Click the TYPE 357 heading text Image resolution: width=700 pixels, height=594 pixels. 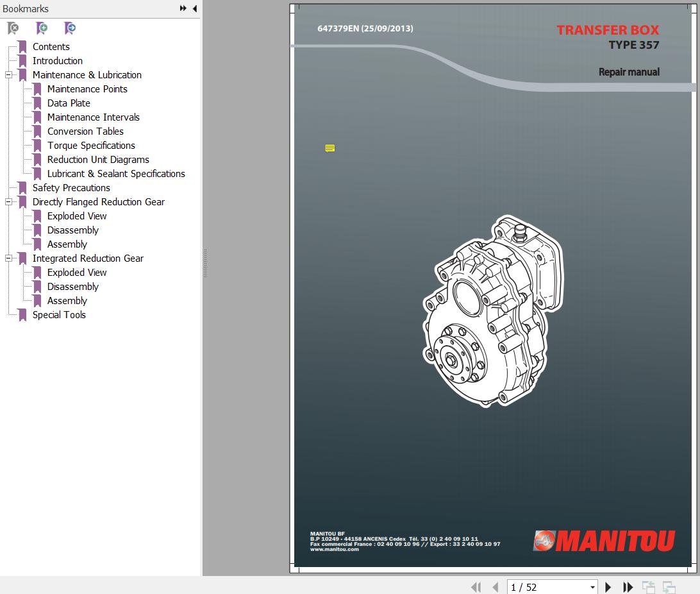click(x=634, y=45)
